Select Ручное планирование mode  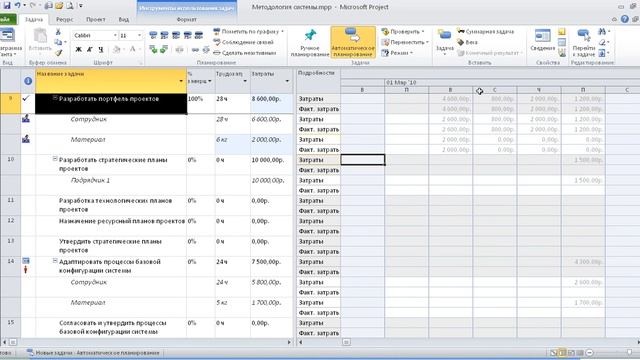point(310,42)
